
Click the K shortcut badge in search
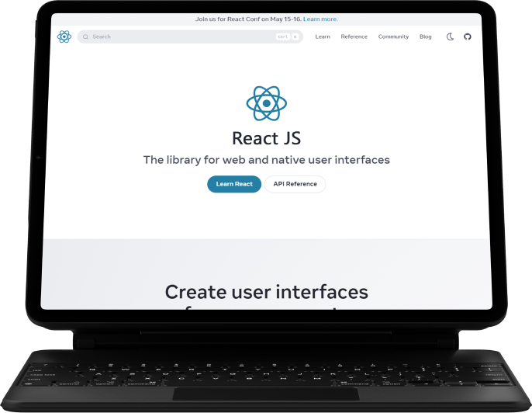295,36
